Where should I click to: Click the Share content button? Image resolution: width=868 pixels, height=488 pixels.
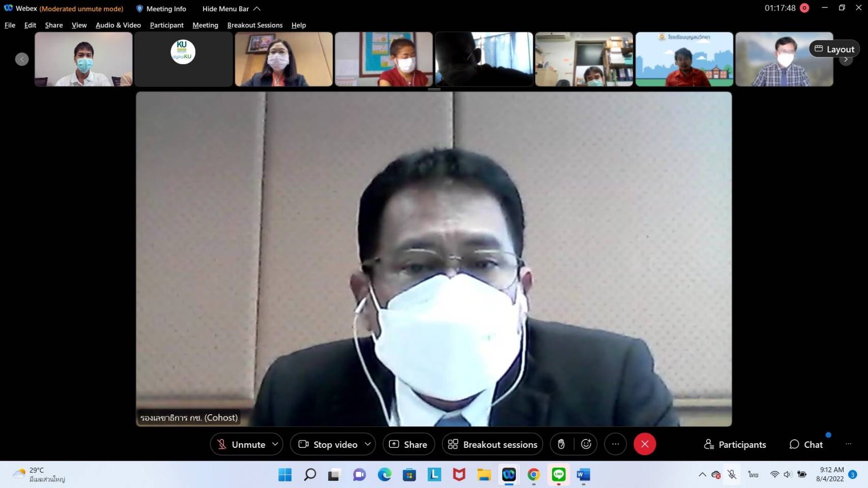pyautogui.click(x=408, y=445)
